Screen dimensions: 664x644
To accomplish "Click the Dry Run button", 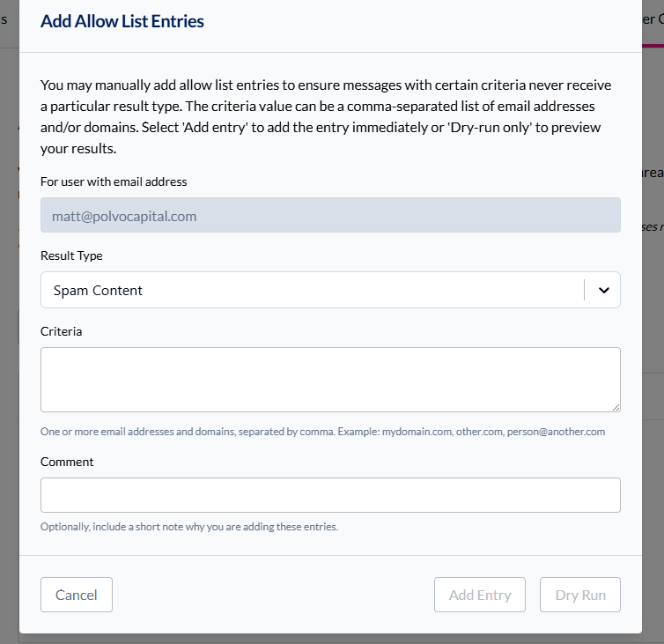I will 580,595.
